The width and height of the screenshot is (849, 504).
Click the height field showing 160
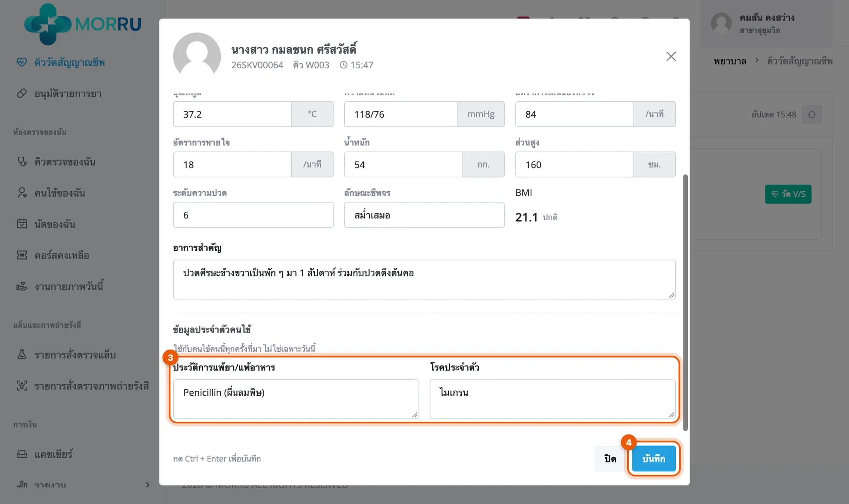tap(574, 165)
